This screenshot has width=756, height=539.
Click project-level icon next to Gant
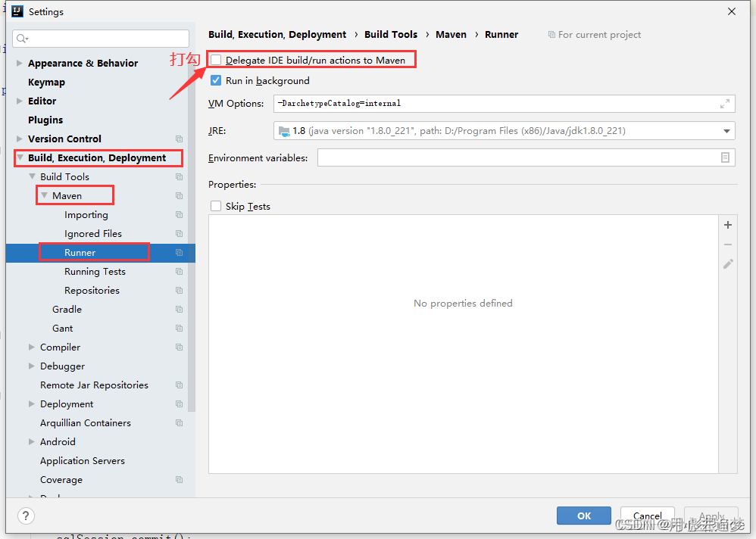(x=179, y=328)
